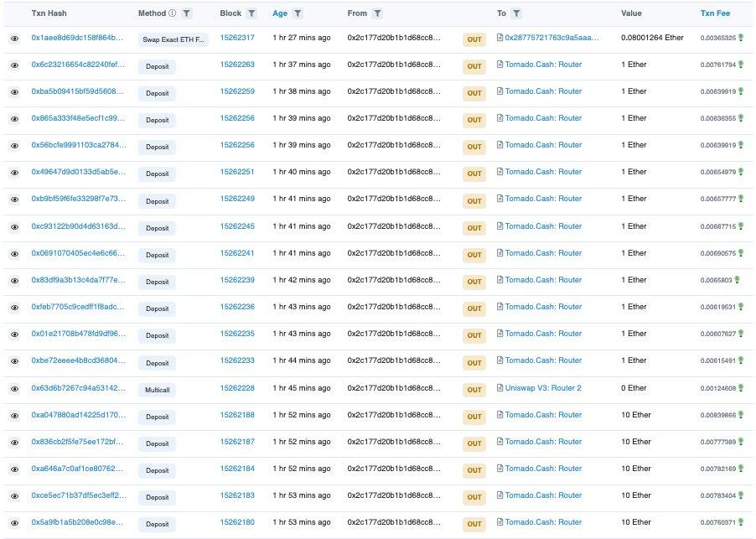Click contract icon before Uniswap V3: Router 2
The height and width of the screenshot is (539, 756).
click(x=500, y=387)
